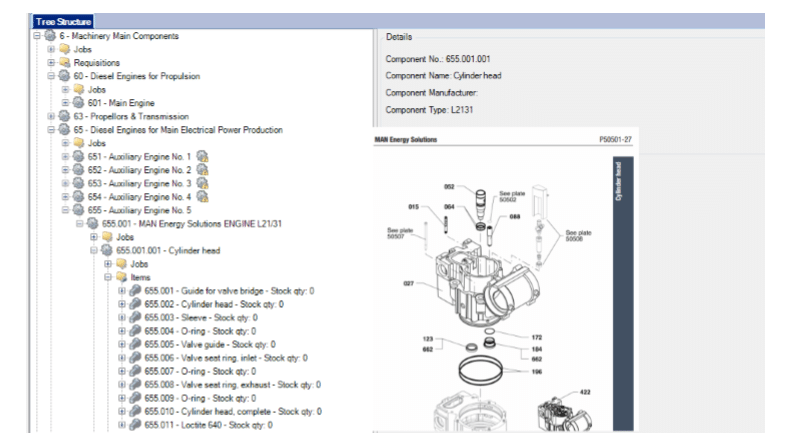Expand the Requisitions node
Image resolution: width=787 pixels, height=443 pixels.
pos(51,63)
